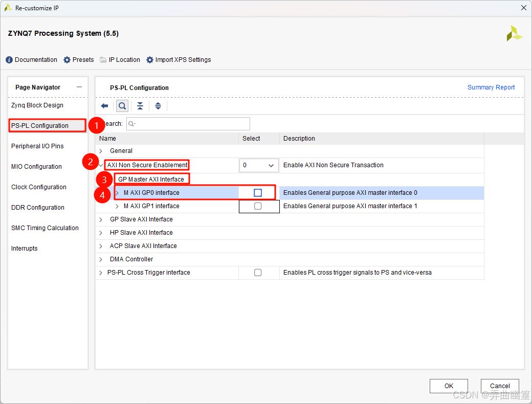
Task: Open the Summary Report link
Action: point(491,87)
